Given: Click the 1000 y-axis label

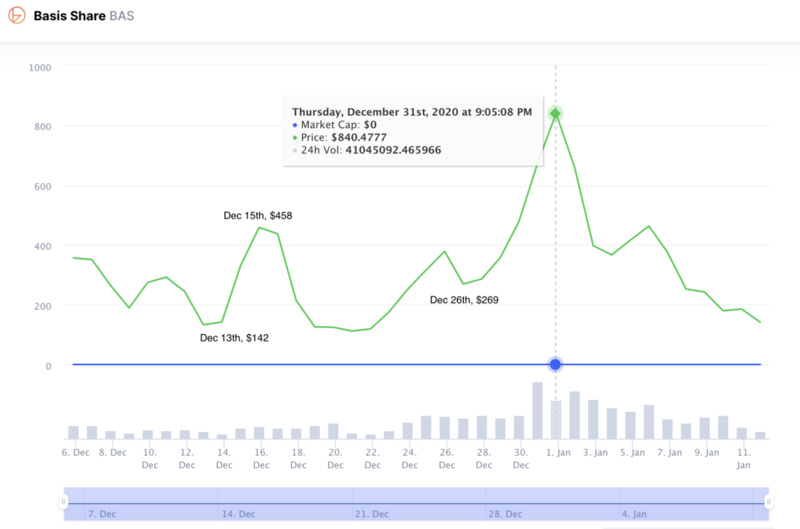Looking at the screenshot, I should (x=40, y=67).
